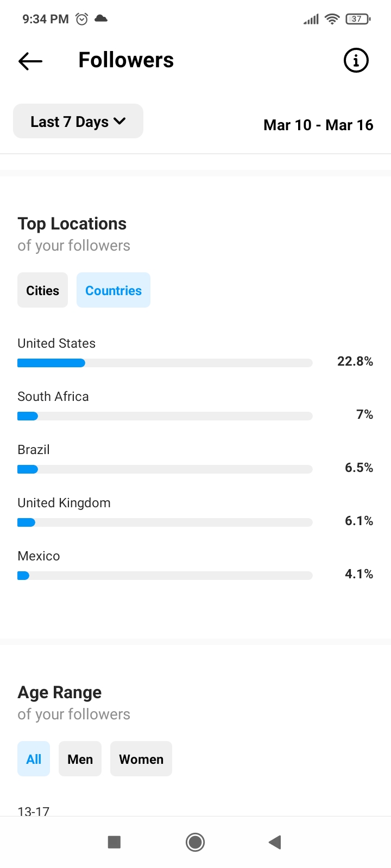Viewport: 391px width, 868px height.
Task: Tap the alarm clock status icon
Action: pos(81,19)
